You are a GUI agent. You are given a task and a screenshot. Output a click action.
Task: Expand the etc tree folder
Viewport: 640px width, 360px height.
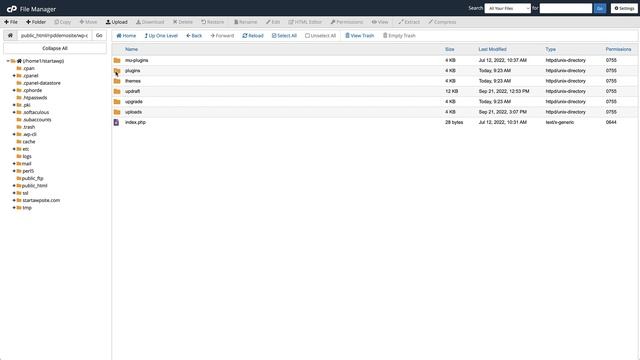coord(14,149)
